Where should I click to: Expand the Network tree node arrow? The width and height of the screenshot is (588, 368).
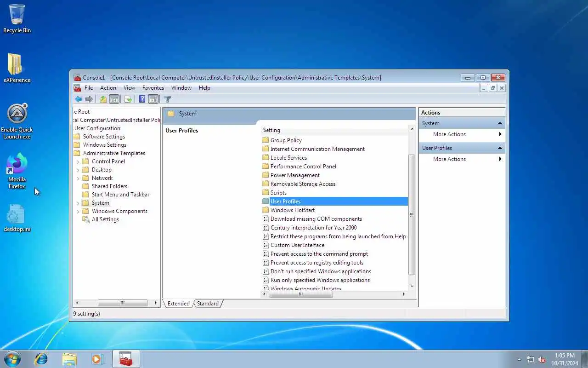tap(78, 178)
